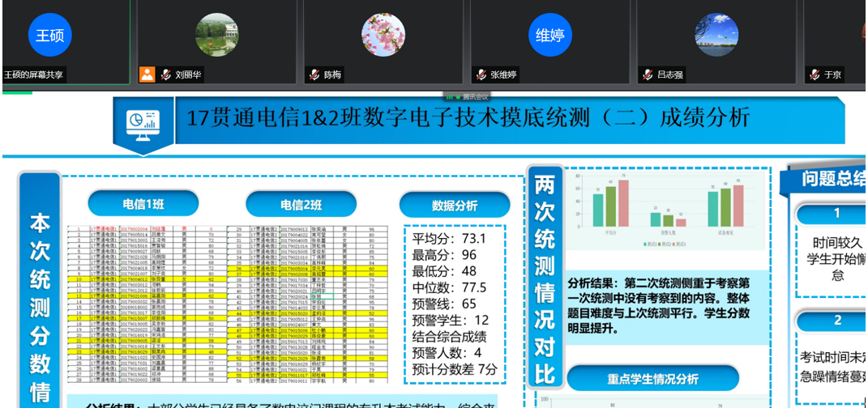Click the 腾讯会议 indicator at top center

(468, 97)
